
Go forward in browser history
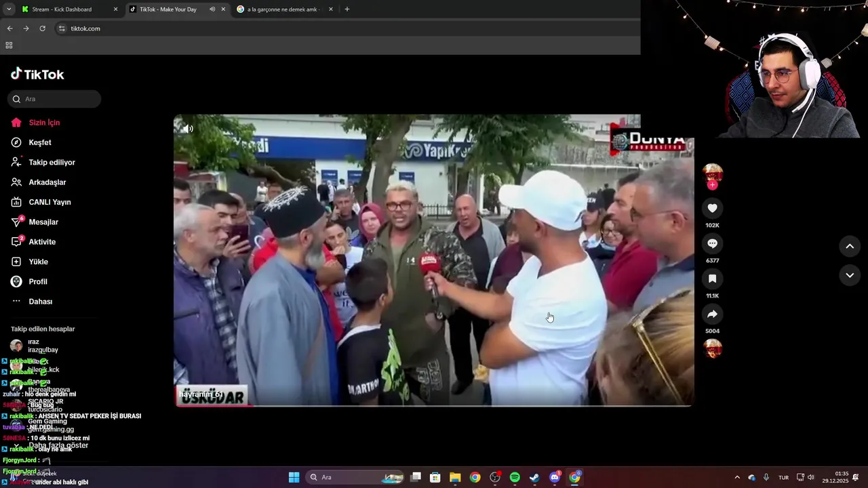click(26, 28)
